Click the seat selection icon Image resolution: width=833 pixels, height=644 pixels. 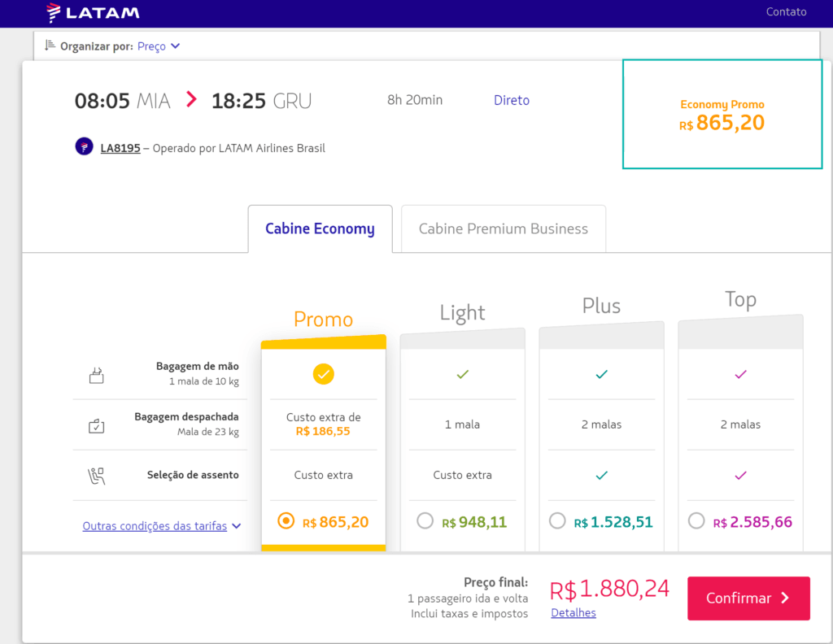tap(96, 476)
